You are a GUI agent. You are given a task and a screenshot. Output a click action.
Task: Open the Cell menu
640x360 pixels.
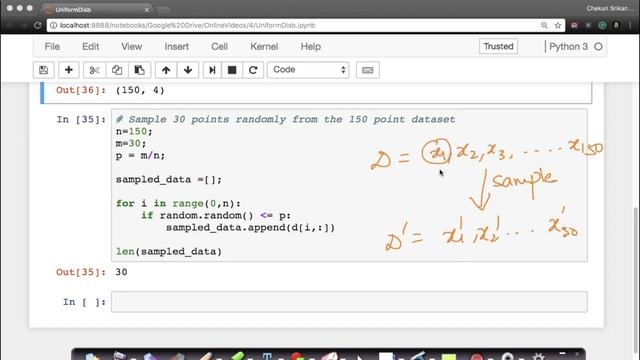219,47
